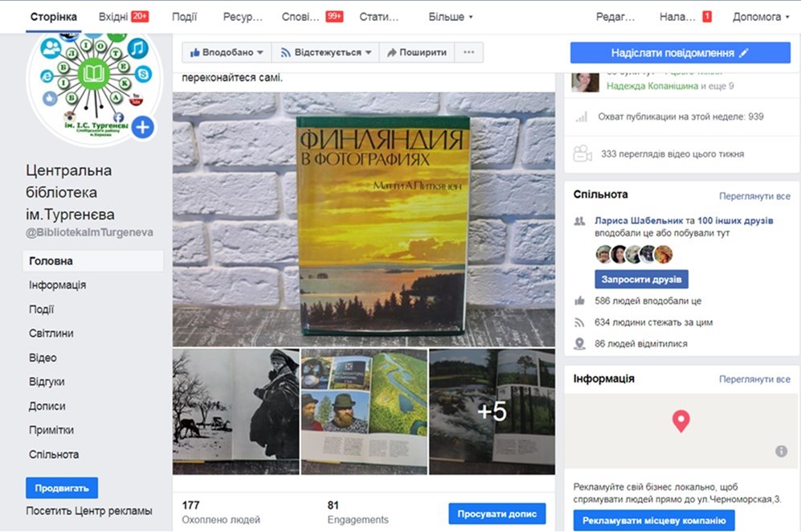
Task: Select Головна in the sidebar
Action: point(93,261)
